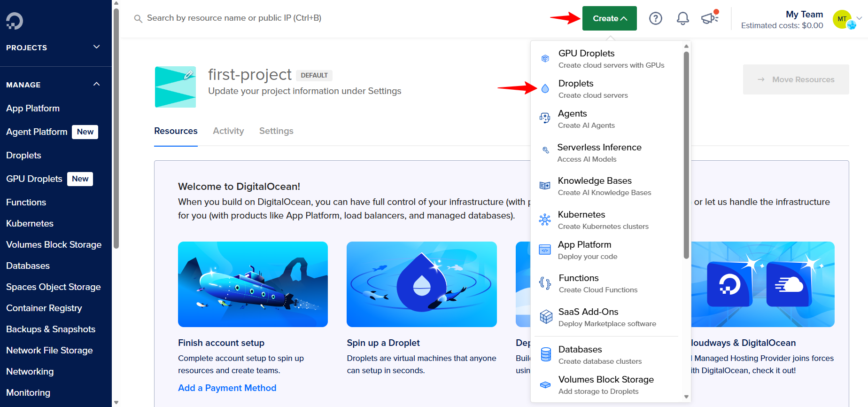Click the SaaS Add-Ons cube icon
868x407 pixels.
[546, 317]
